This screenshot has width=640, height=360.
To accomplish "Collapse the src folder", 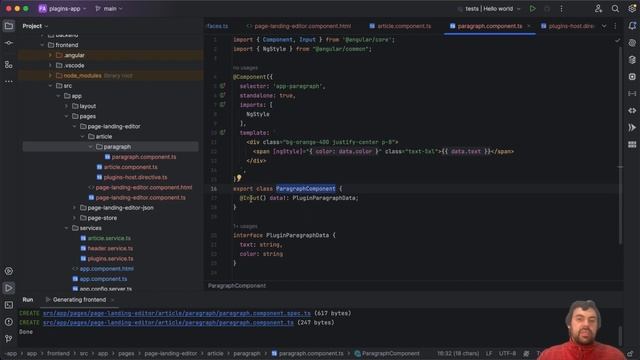I will (51, 86).
